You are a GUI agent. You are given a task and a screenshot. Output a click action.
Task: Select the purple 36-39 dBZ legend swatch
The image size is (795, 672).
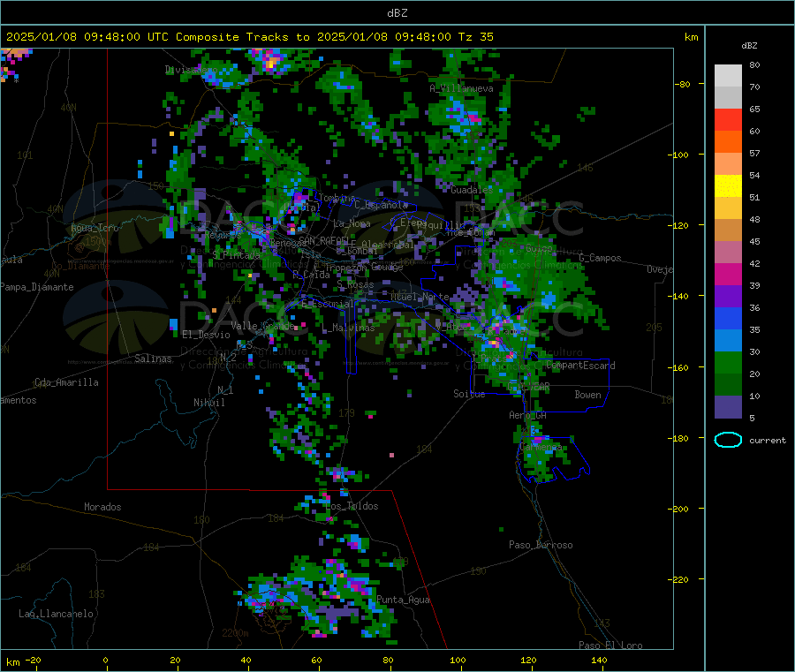pyautogui.click(x=728, y=297)
